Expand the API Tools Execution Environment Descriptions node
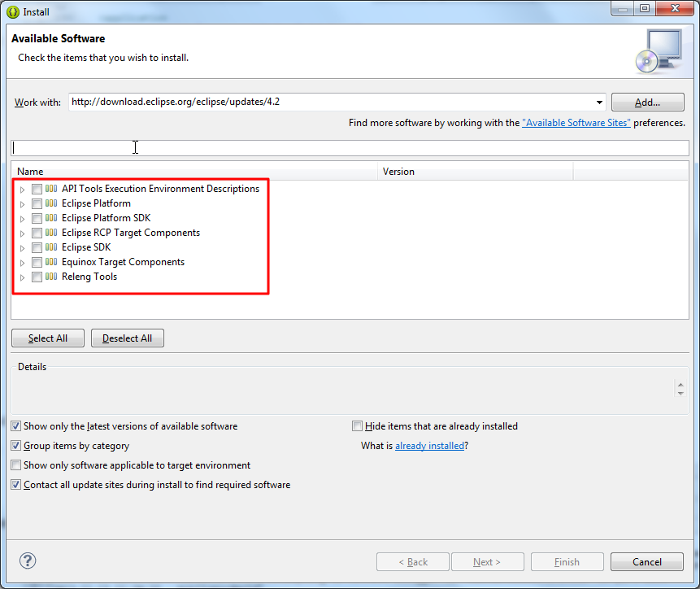Viewport: 700px width, 589px height. (22, 190)
